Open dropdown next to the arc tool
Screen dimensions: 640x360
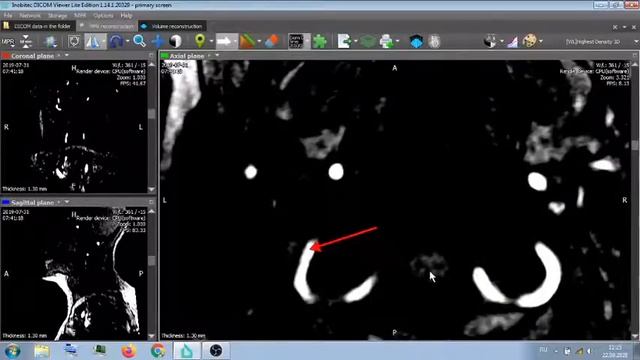pyautogui.click(x=128, y=41)
